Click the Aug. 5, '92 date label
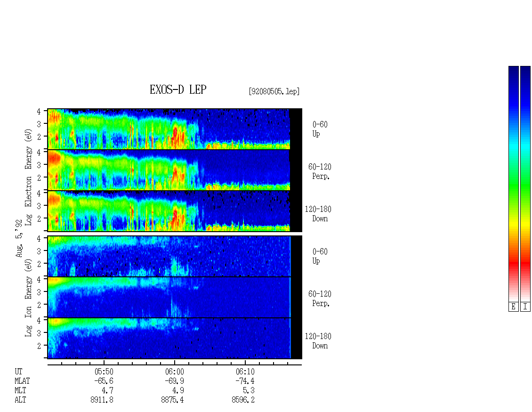 tap(19, 238)
